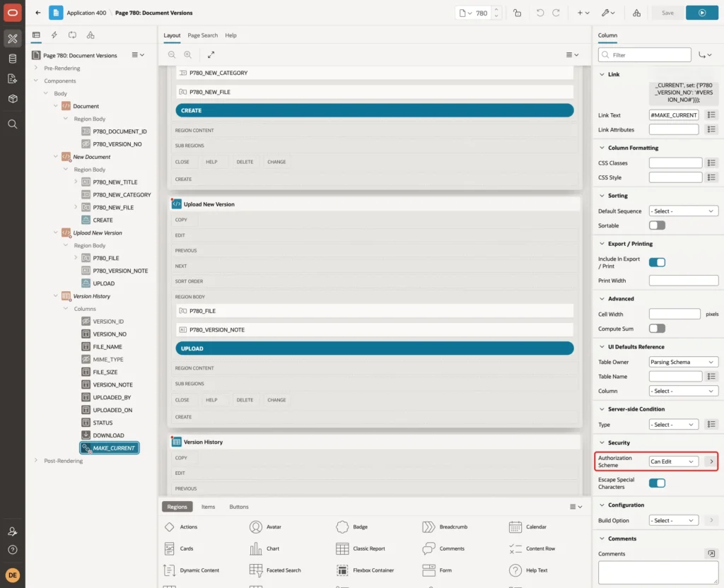Redo the last change

pyautogui.click(x=556, y=13)
